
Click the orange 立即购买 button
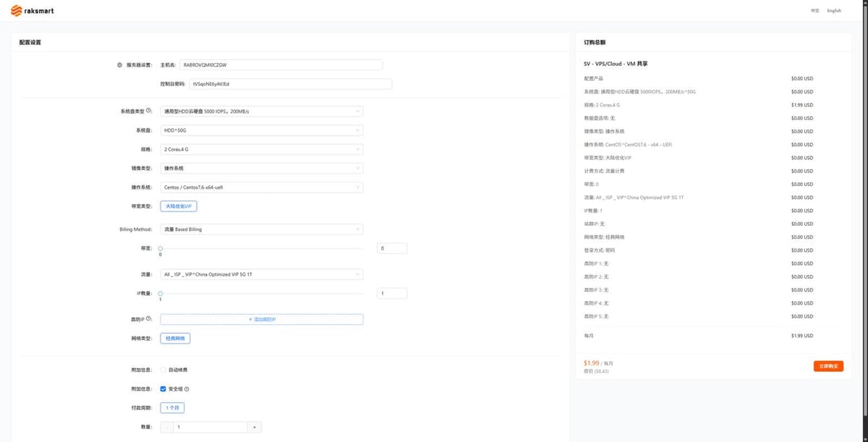[x=828, y=366]
